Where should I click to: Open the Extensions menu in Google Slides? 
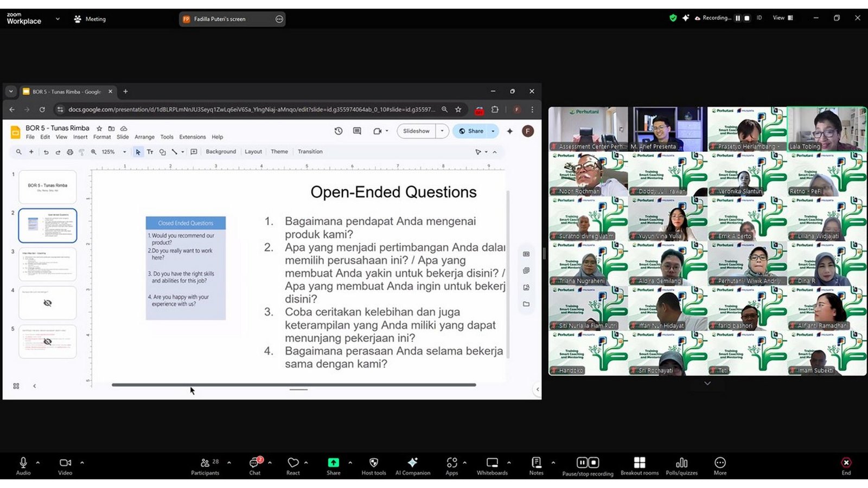(x=193, y=137)
